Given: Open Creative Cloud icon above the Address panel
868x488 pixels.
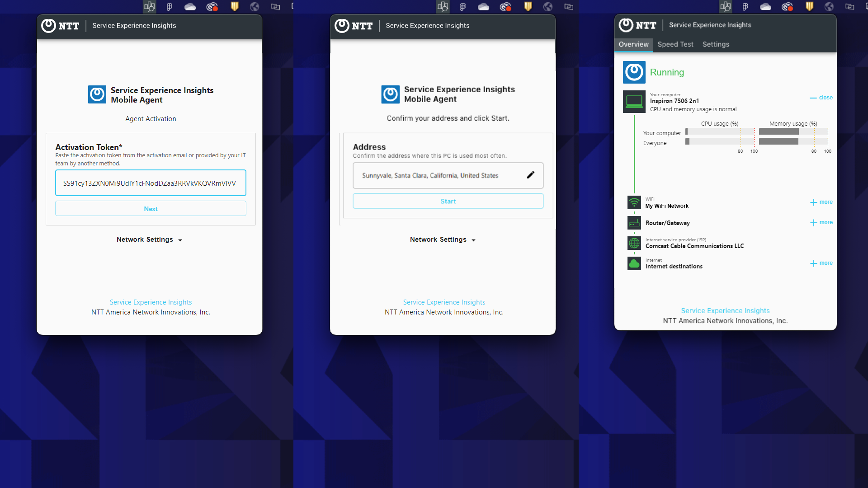Looking at the screenshot, I should click(x=505, y=7).
